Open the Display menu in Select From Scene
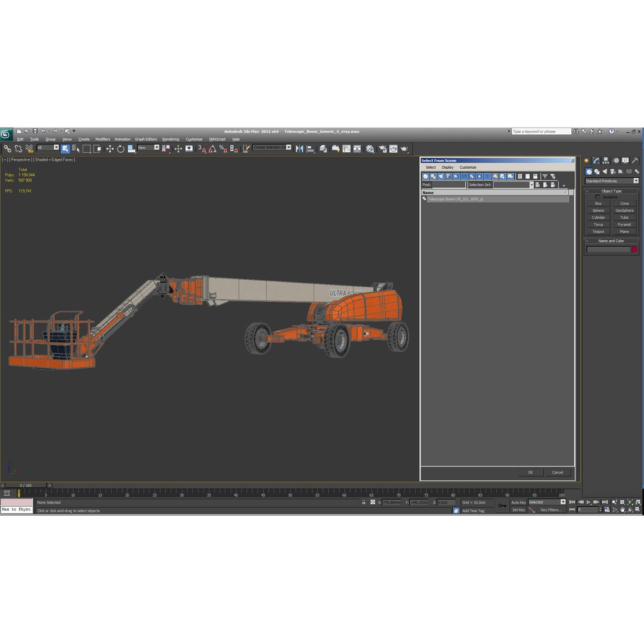Screen dimensions: 644x644 [x=447, y=168]
